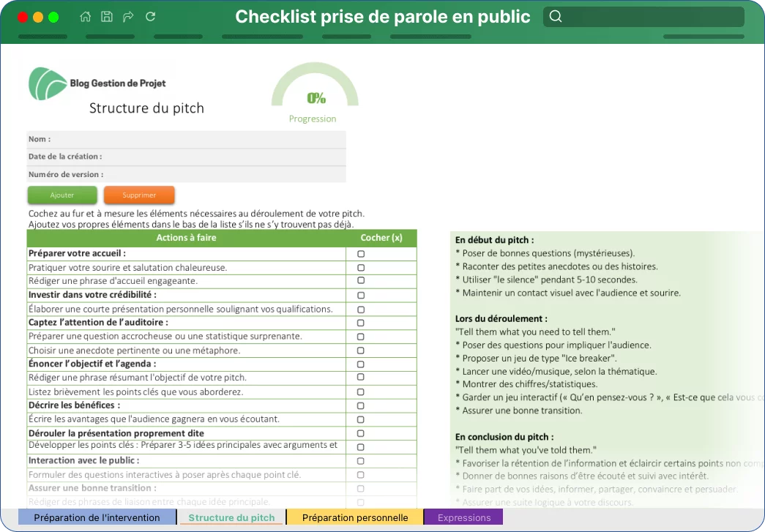The image size is (765, 532).
Task: Open the purple Expressions tab
Action: (x=464, y=517)
